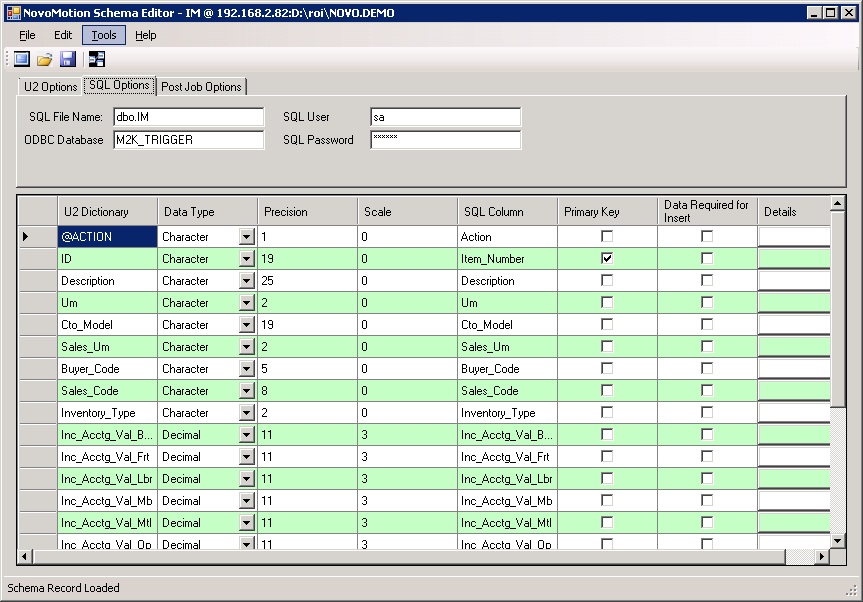Check Primary Key for the Inventory_Type row
The height and width of the screenshot is (602, 863).
point(607,413)
